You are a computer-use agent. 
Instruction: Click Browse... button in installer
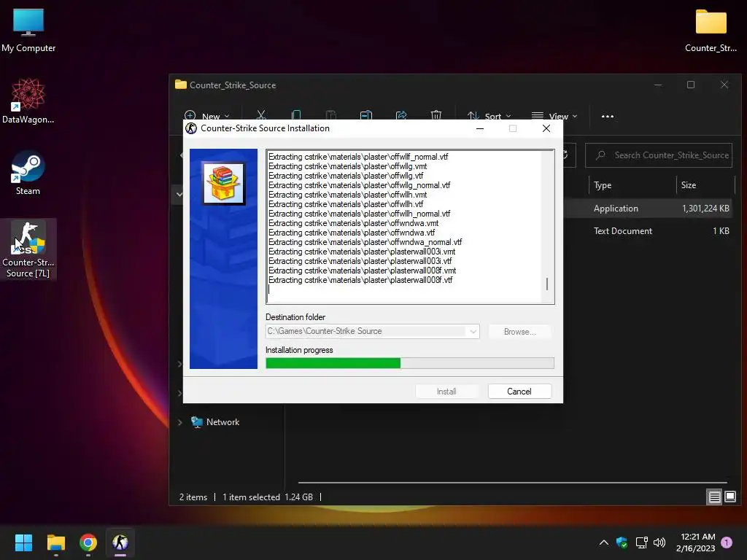point(519,332)
